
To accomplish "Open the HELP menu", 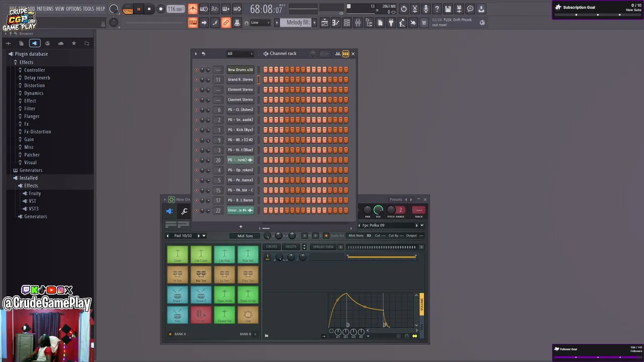I will pos(100,9).
